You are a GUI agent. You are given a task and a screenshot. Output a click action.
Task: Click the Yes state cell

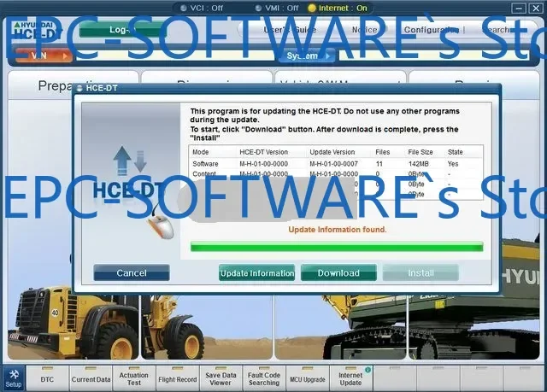point(453,164)
